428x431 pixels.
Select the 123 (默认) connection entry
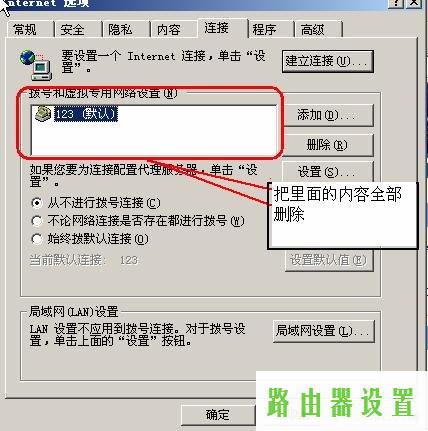86,114
